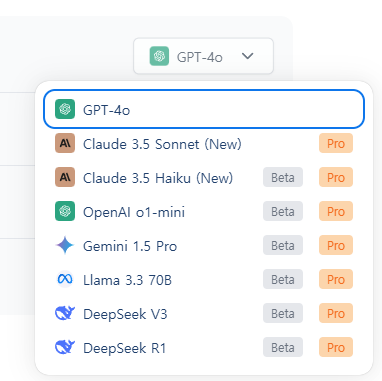382x381 pixels.
Task: Open the GPT-4o model selector box
Action: point(203,56)
